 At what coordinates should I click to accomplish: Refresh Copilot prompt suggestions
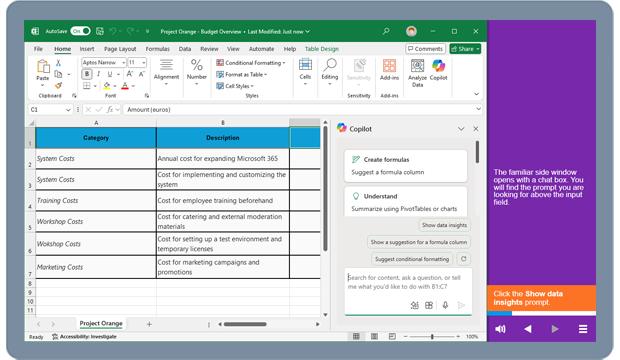pos(463,259)
